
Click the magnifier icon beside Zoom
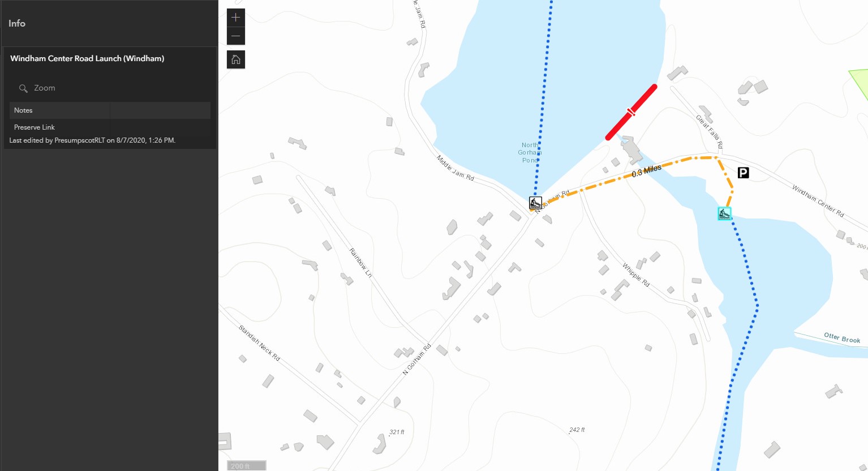point(23,88)
